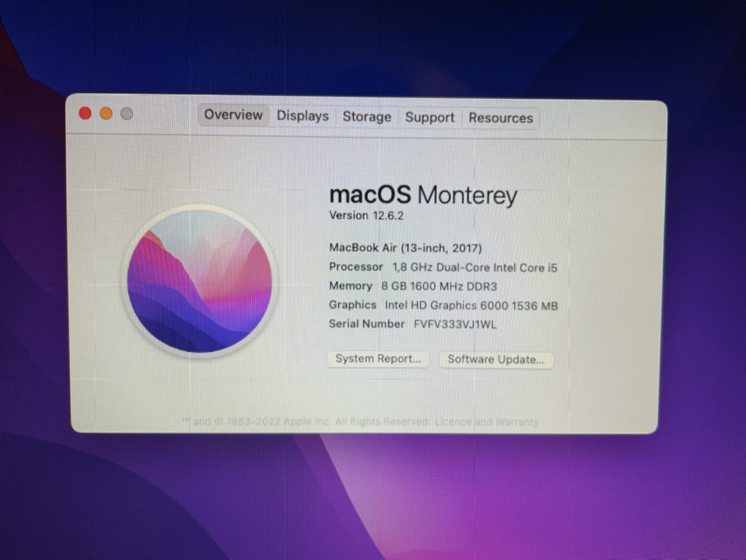Show the Resources tab

click(x=500, y=118)
